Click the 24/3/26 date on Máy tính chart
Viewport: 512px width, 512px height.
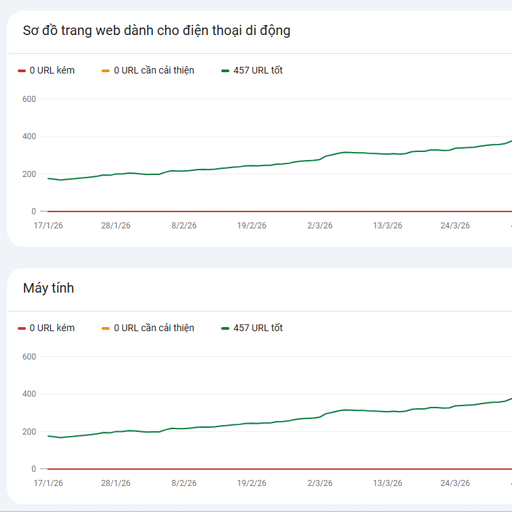[455, 483]
